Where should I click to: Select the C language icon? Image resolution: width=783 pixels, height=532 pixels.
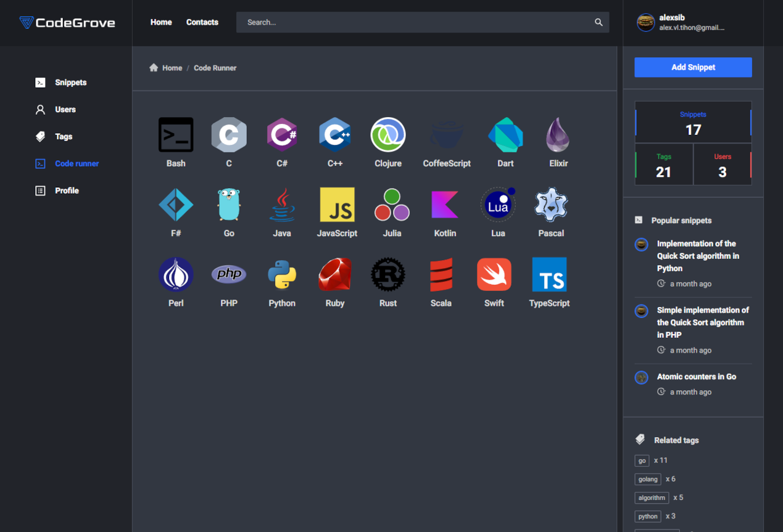coord(229,134)
